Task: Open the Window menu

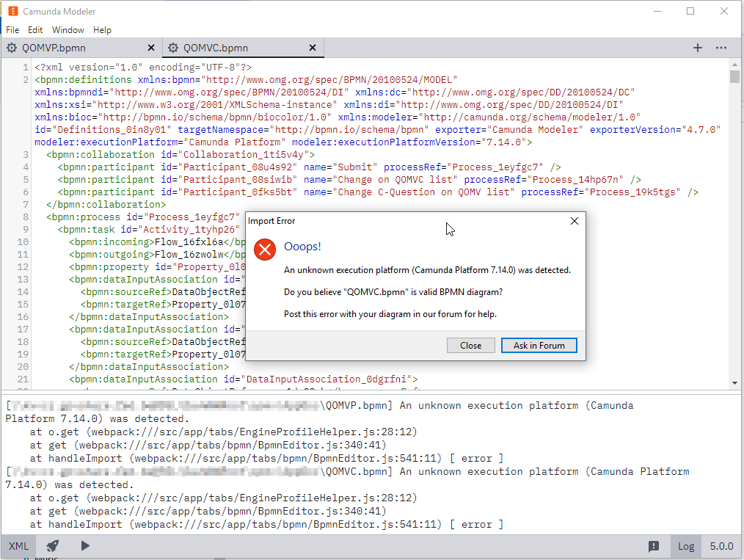Action: 68,30
